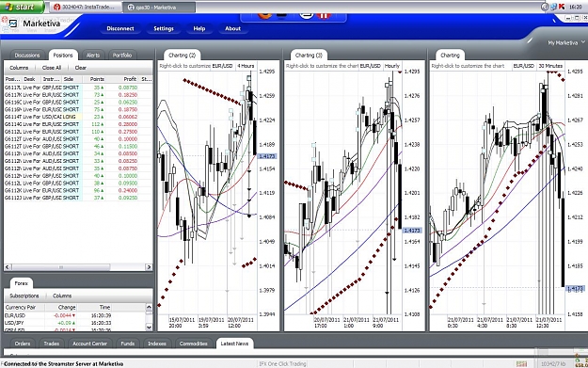Open 4 Hours timeframe selector
588x368 pixels.
coord(246,66)
